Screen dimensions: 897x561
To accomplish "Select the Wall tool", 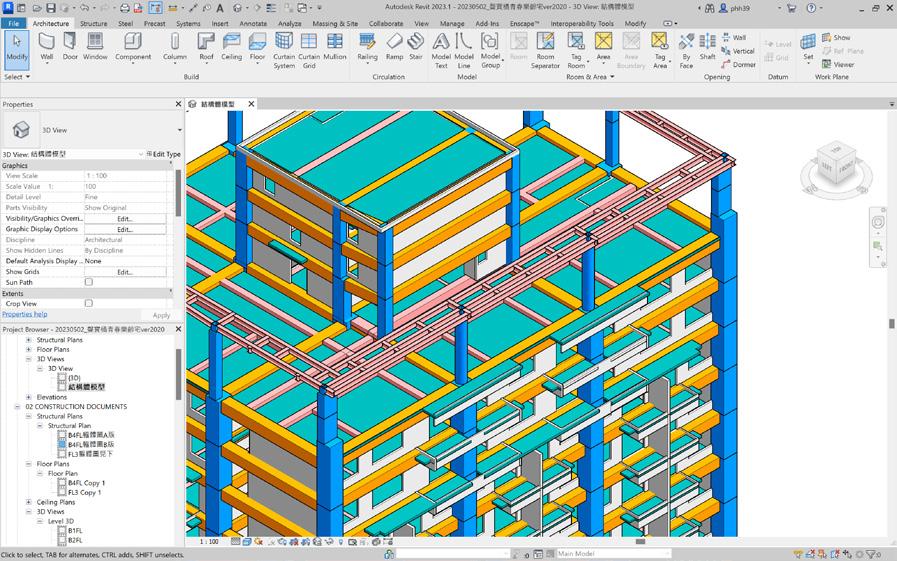I will [x=46, y=47].
